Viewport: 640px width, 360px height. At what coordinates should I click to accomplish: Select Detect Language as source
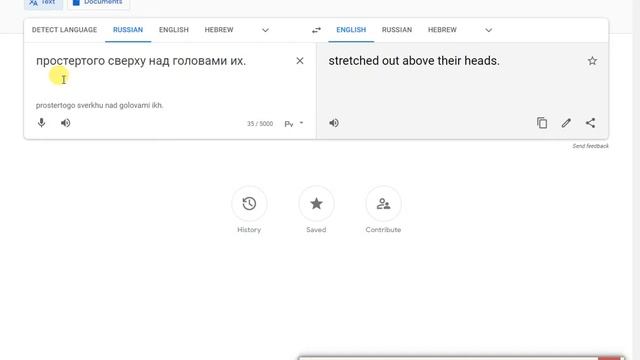click(64, 30)
